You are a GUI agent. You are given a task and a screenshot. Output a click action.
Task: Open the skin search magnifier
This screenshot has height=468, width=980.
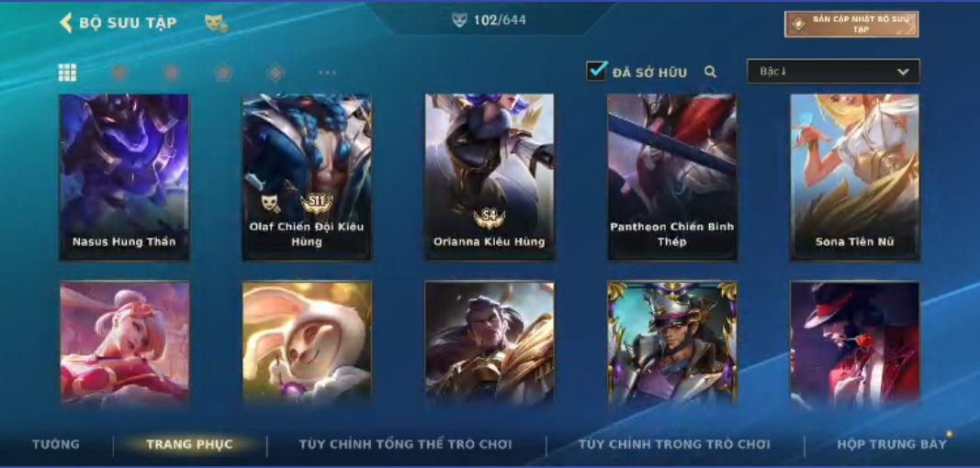coord(710,72)
